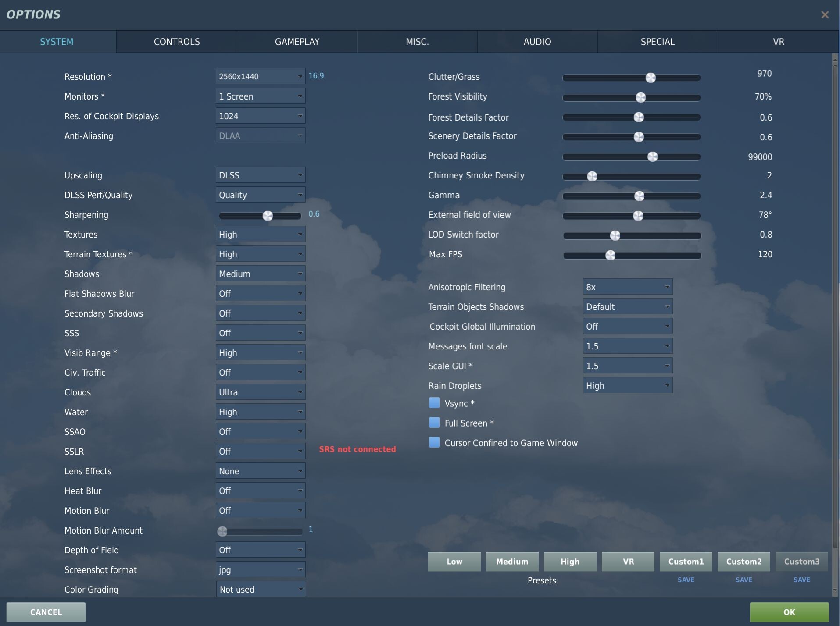Load the Custom2 preset
Image resolution: width=840 pixels, height=626 pixels.
pos(744,562)
